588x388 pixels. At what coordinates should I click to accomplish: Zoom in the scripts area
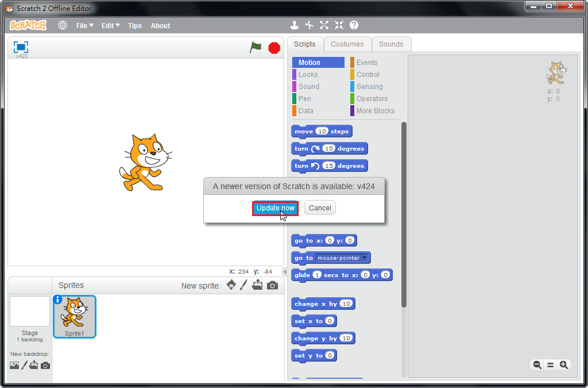tap(564, 365)
